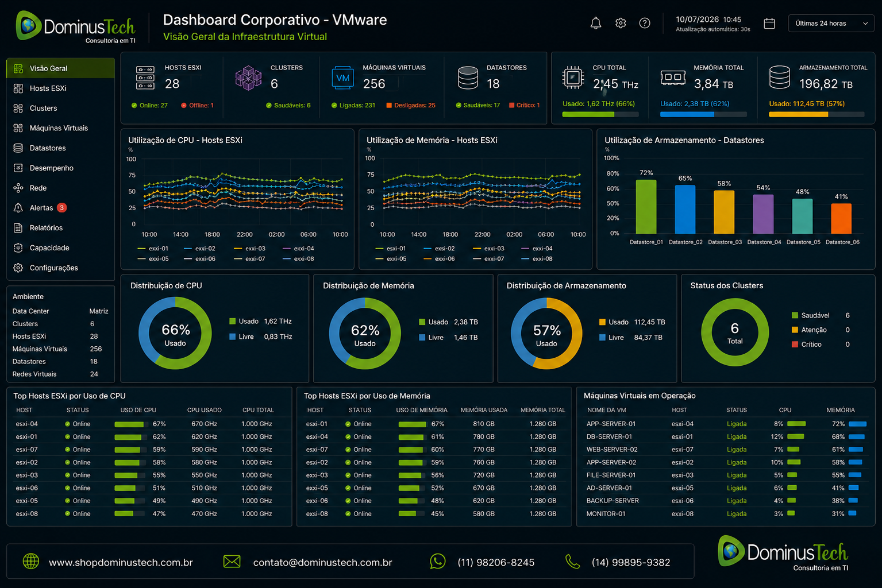
Task: Click the Offline: 1 host status
Action: (197, 106)
